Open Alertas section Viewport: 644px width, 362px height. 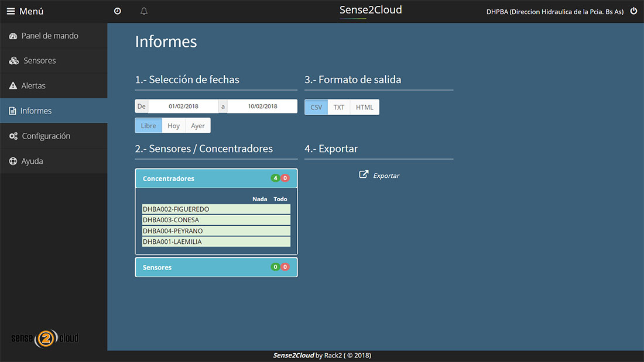coord(54,85)
